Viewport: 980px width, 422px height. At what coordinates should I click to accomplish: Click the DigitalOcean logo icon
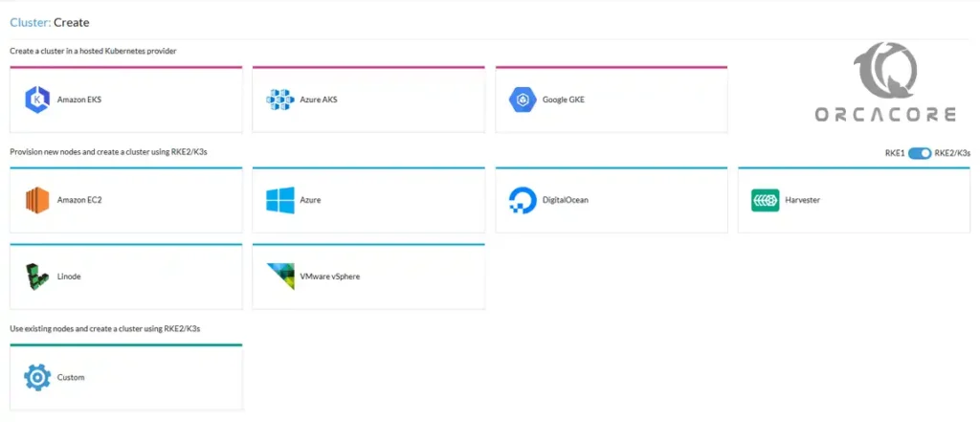pyautogui.click(x=523, y=201)
